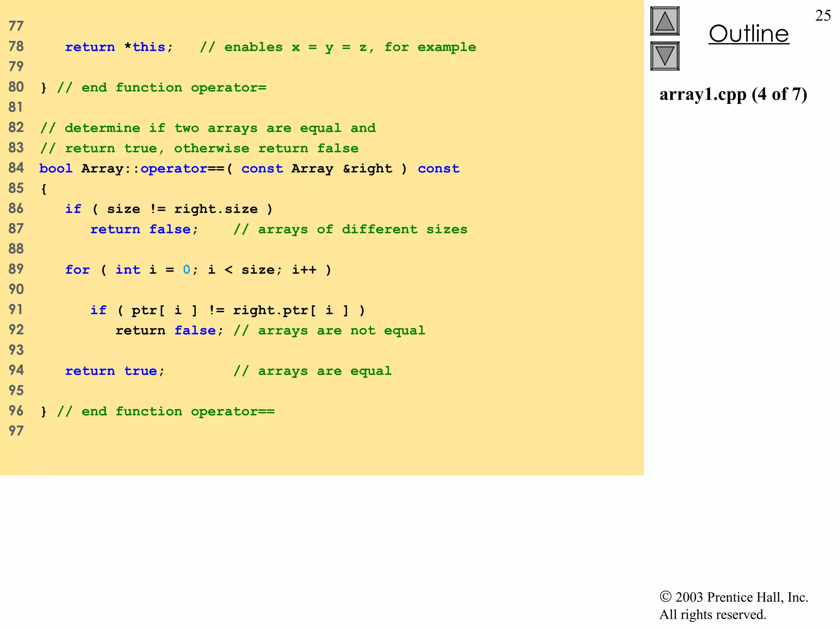Click the comment 'determine if two arrays are equal and'
The image size is (840, 630).
coord(208,128)
